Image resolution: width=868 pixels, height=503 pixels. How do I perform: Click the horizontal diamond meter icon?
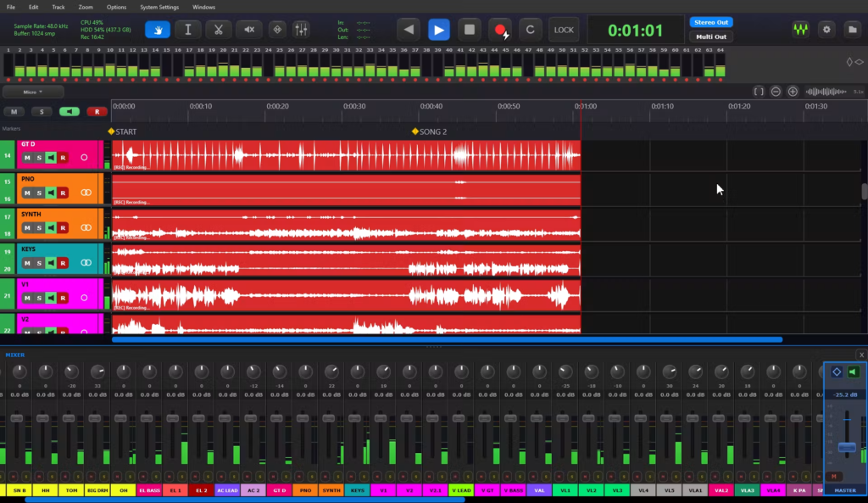coord(860,62)
